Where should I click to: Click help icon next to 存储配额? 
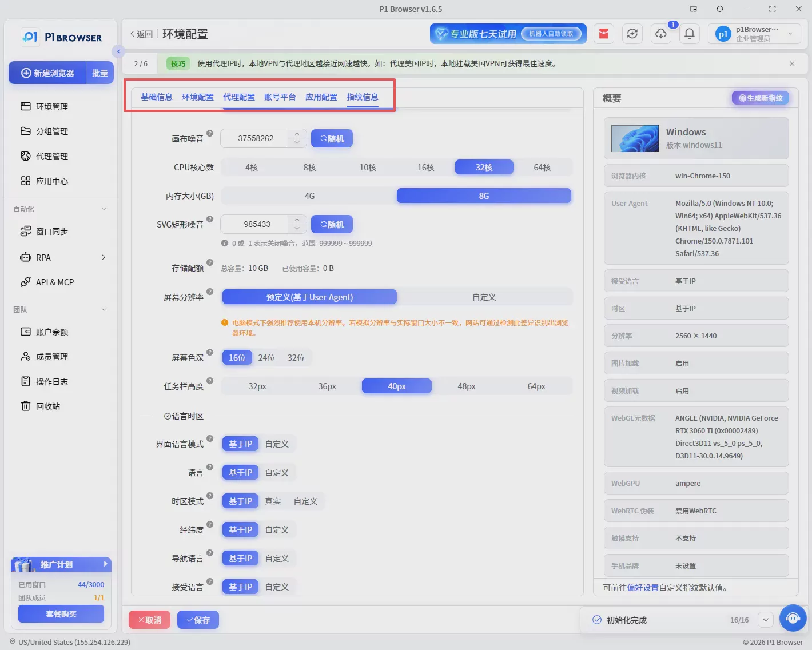[210, 262]
